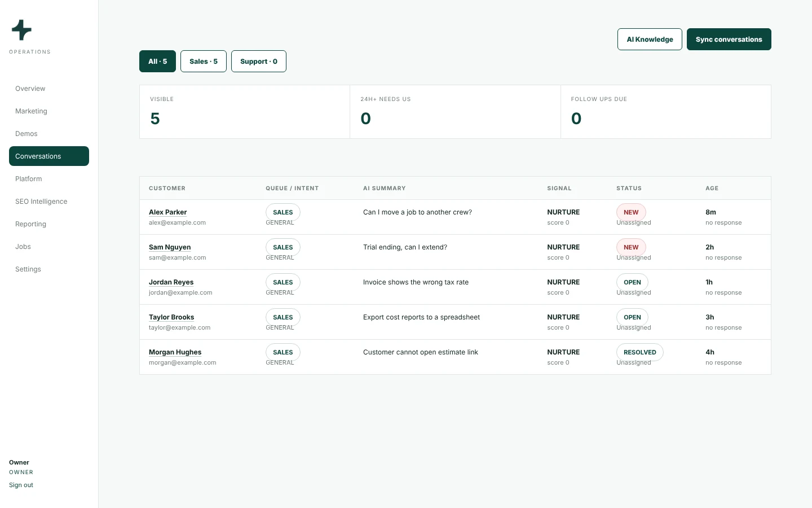The image size is (812, 508).
Task: Click the SALES badge in Morgan Hughes's row
Action: point(283,352)
